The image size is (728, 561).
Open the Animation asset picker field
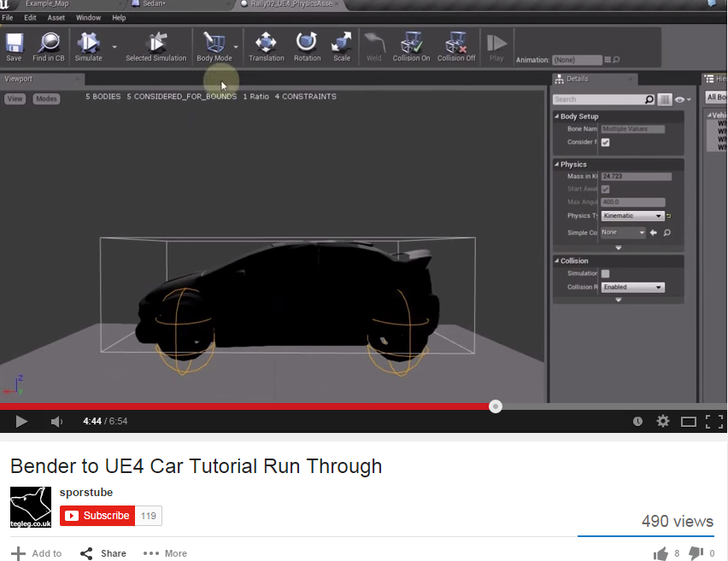(x=577, y=60)
